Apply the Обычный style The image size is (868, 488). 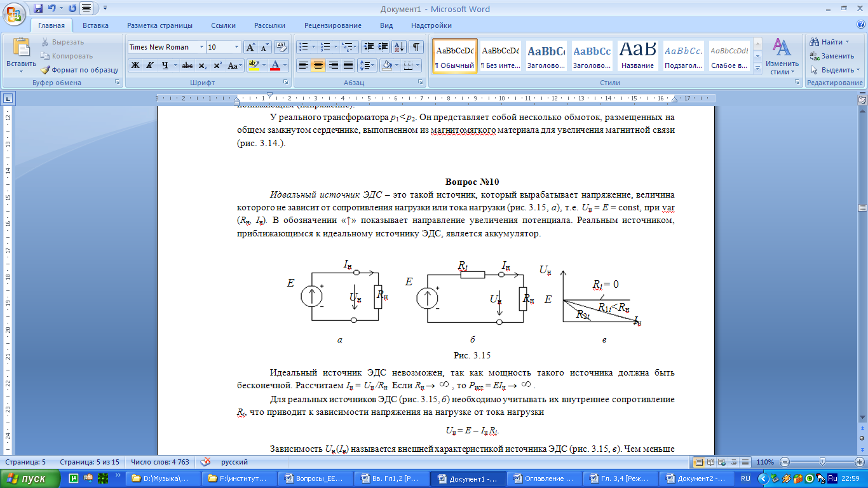point(454,56)
